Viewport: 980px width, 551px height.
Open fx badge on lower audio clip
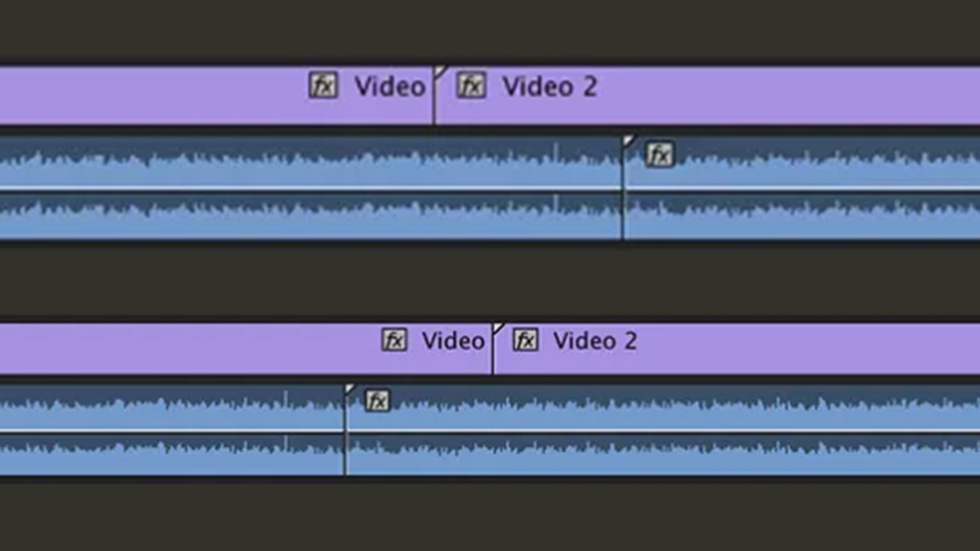click(377, 400)
